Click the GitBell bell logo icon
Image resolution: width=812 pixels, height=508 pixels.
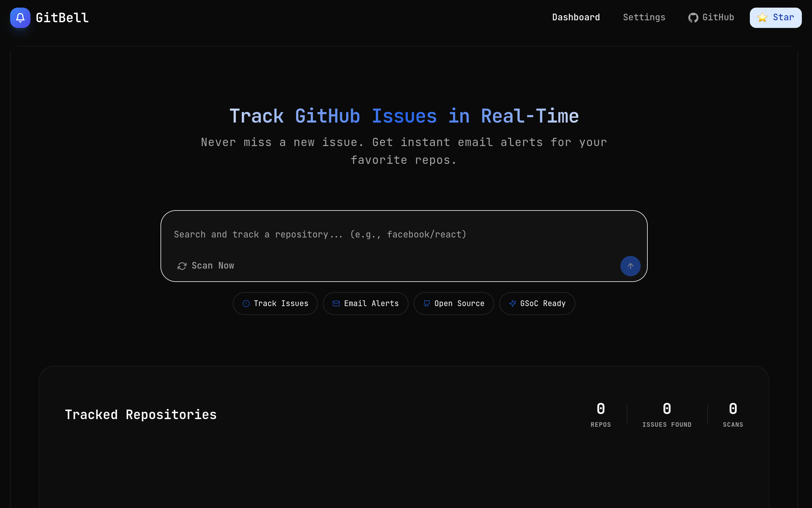point(20,18)
